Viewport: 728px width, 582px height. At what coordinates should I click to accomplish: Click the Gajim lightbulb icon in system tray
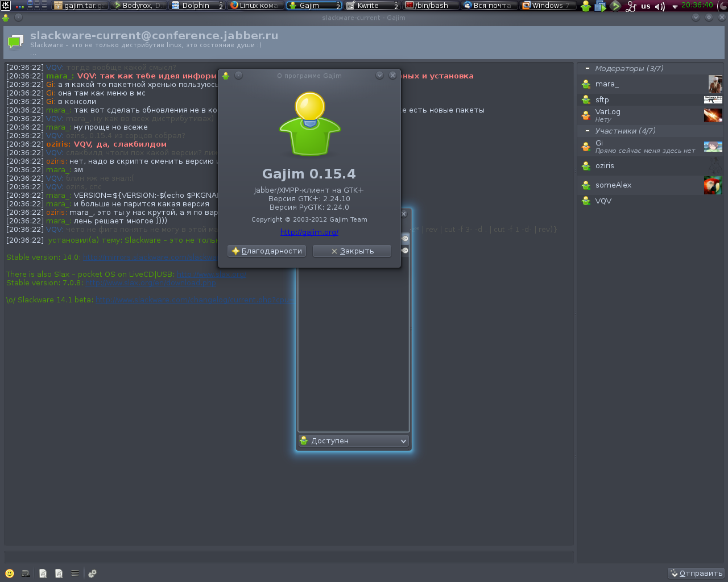(x=585, y=6)
